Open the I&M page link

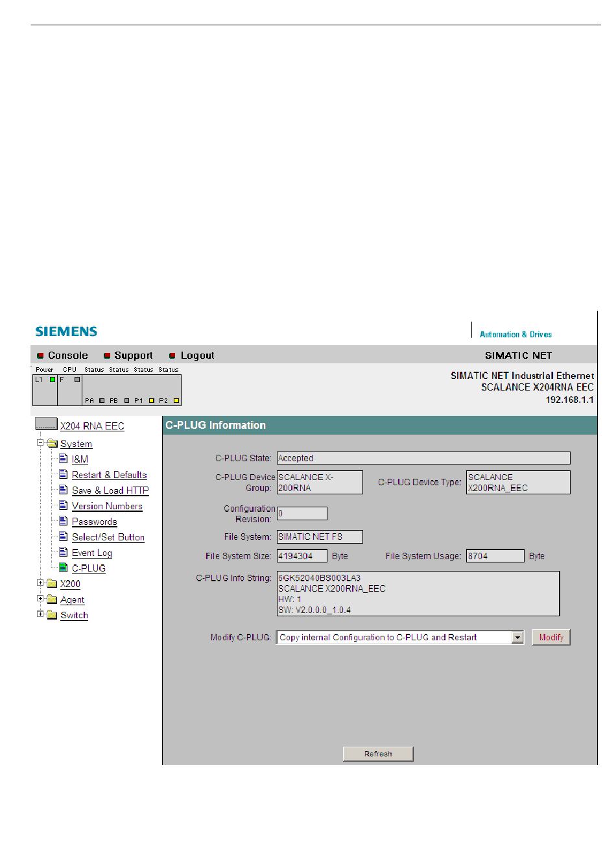click(x=80, y=459)
